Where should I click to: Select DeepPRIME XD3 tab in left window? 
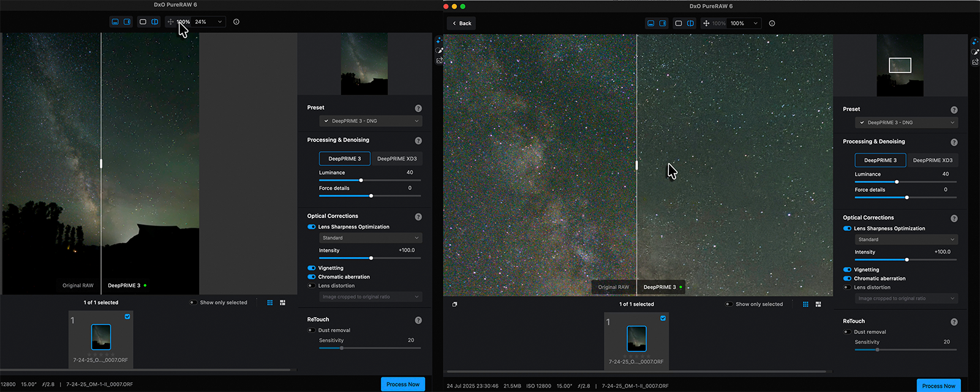point(397,159)
